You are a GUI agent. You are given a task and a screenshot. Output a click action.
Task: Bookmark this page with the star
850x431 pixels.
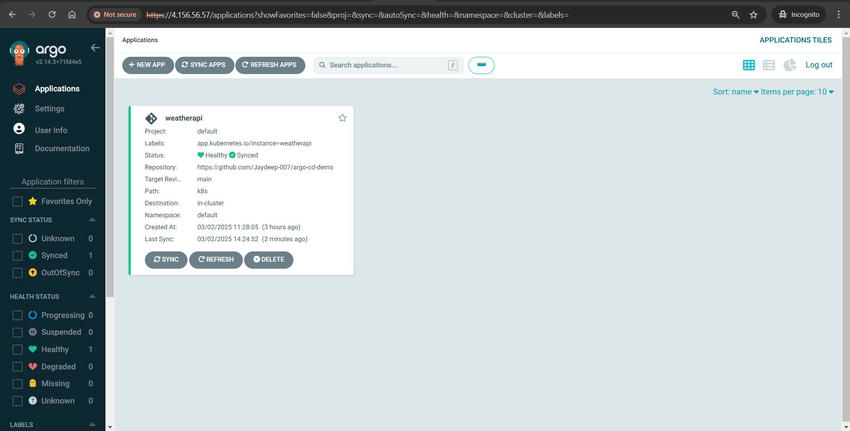(x=754, y=15)
